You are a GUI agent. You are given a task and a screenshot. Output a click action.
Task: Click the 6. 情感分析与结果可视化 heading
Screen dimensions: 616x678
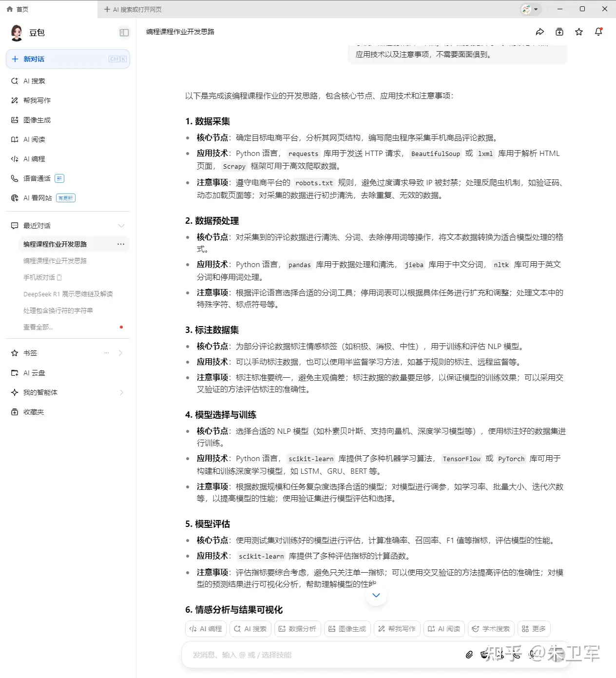pos(234,610)
